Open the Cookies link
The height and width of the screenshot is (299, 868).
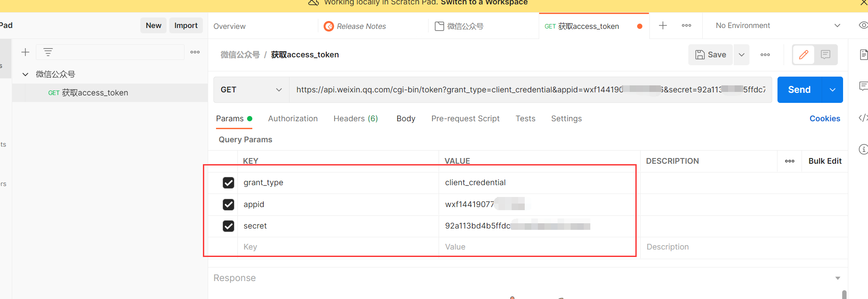825,119
